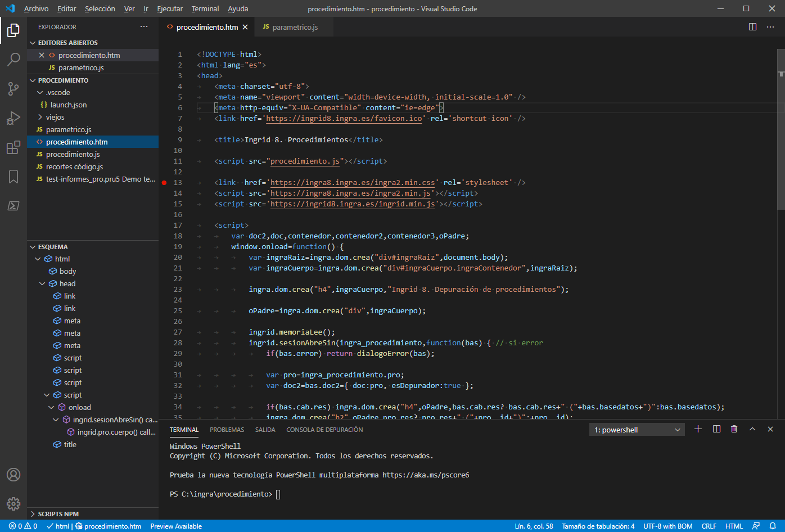
Task: Maximize the terminal panel size
Action: [752, 429]
